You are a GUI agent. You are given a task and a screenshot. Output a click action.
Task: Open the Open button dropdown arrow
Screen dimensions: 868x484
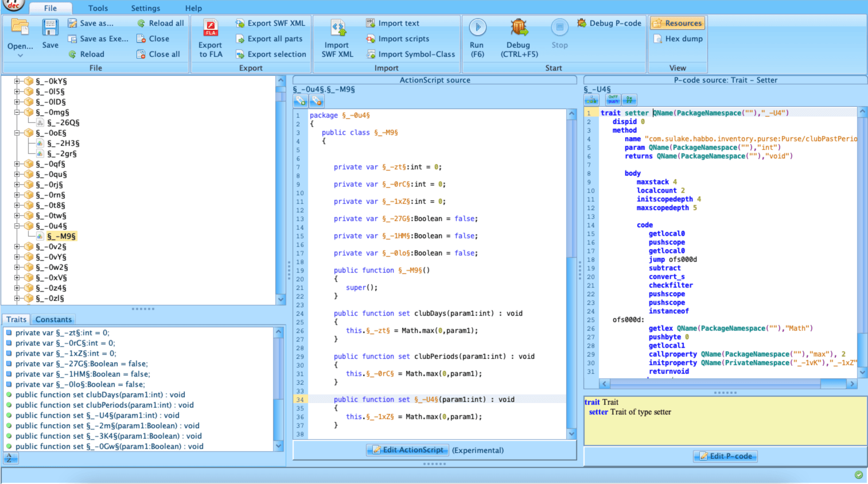click(20, 56)
